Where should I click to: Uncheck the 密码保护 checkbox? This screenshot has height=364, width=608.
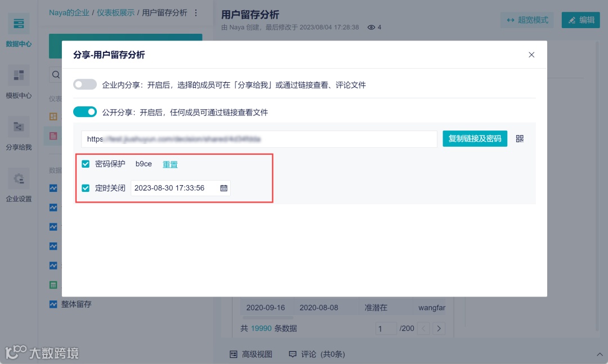coord(86,164)
